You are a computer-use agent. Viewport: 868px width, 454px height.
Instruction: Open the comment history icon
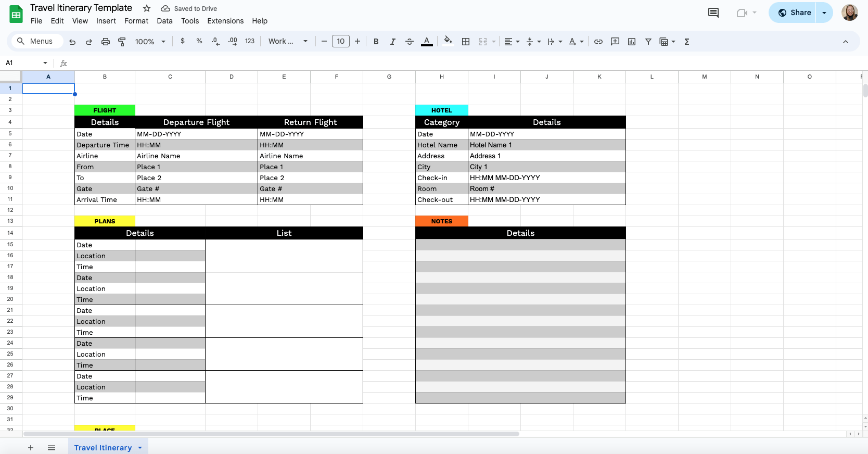point(713,12)
